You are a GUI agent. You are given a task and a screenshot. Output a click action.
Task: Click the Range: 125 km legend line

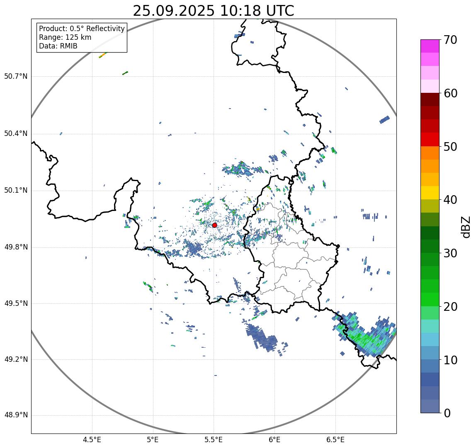tap(65, 37)
